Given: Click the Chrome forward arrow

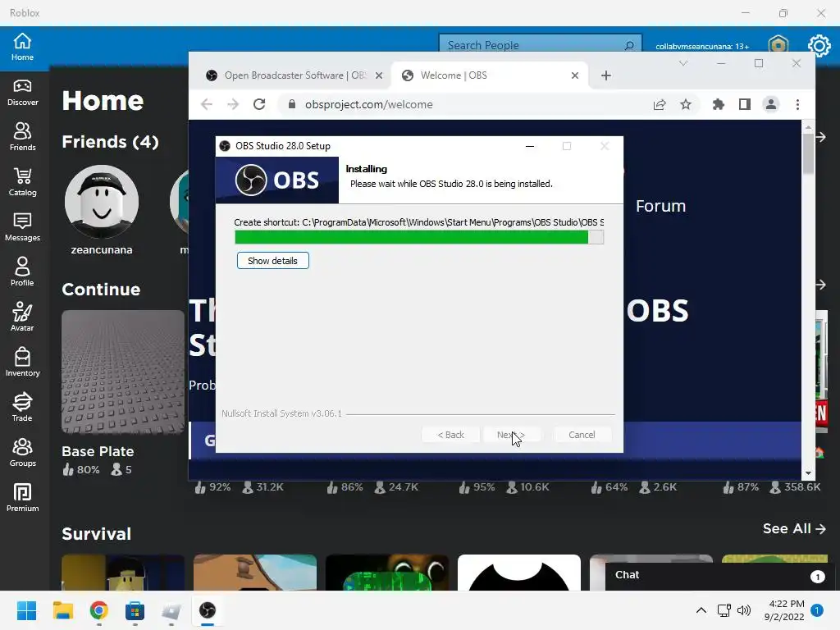Looking at the screenshot, I should tap(232, 104).
